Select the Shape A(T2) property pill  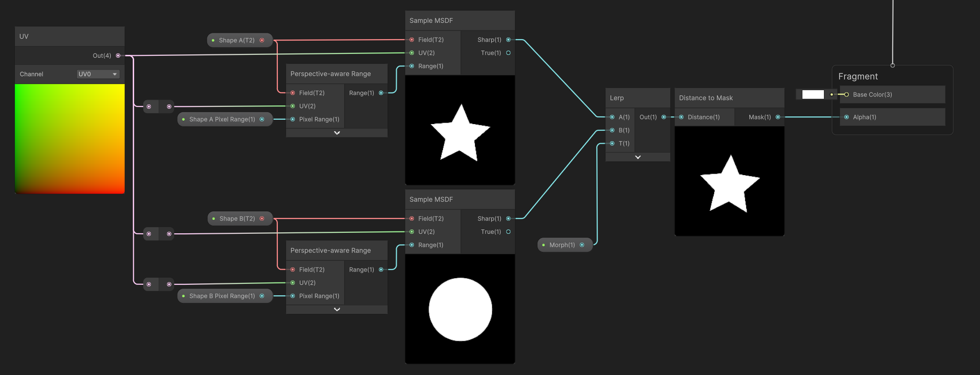click(240, 40)
